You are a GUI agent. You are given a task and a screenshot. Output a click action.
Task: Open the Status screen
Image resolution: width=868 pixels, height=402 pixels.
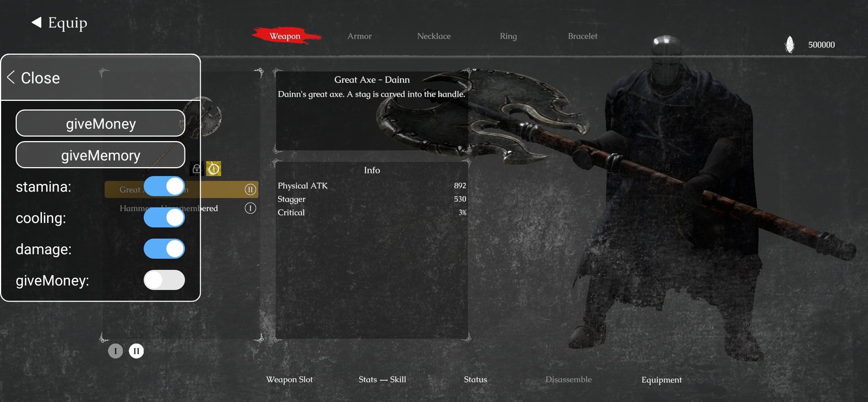[475, 380]
